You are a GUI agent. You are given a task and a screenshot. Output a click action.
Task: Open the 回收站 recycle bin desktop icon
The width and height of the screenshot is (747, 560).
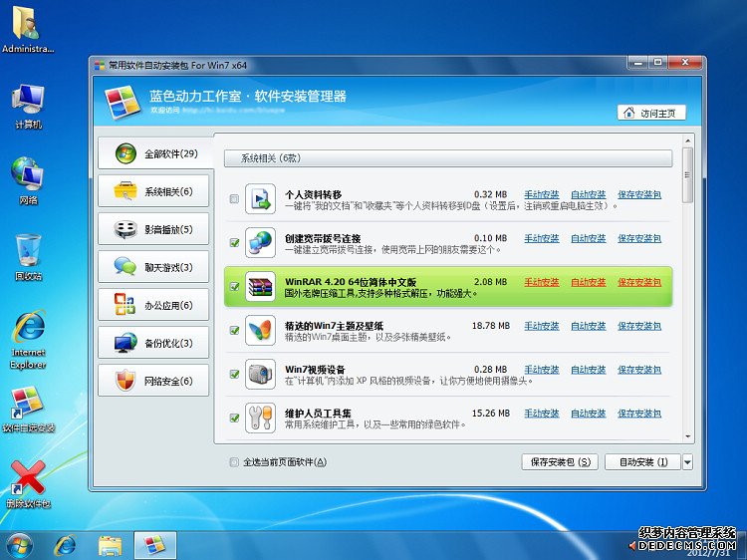(x=28, y=251)
